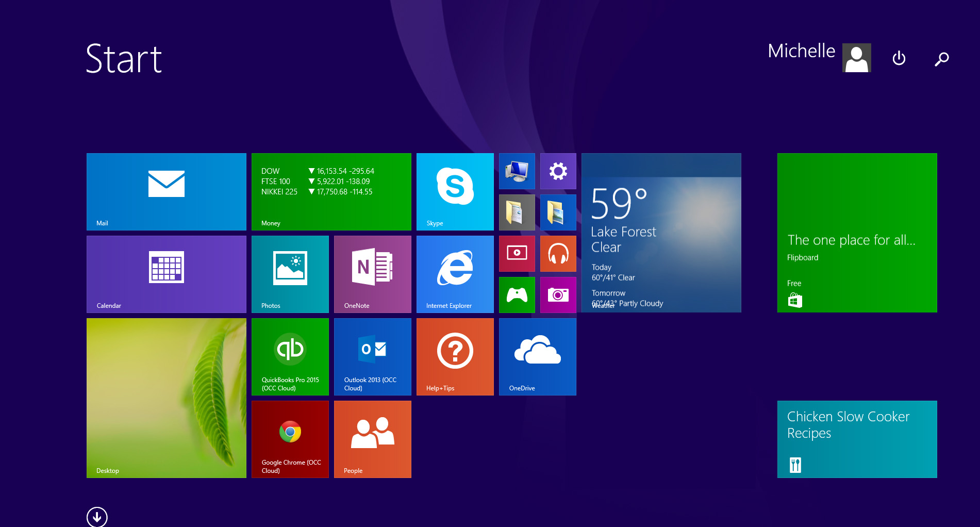Click the Michelle account picture
Screen dimensions: 980x527
pyautogui.click(x=856, y=58)
